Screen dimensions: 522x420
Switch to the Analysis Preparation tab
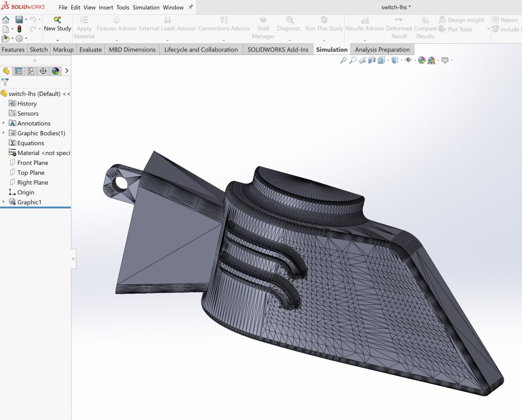click(x=382, y=49)
